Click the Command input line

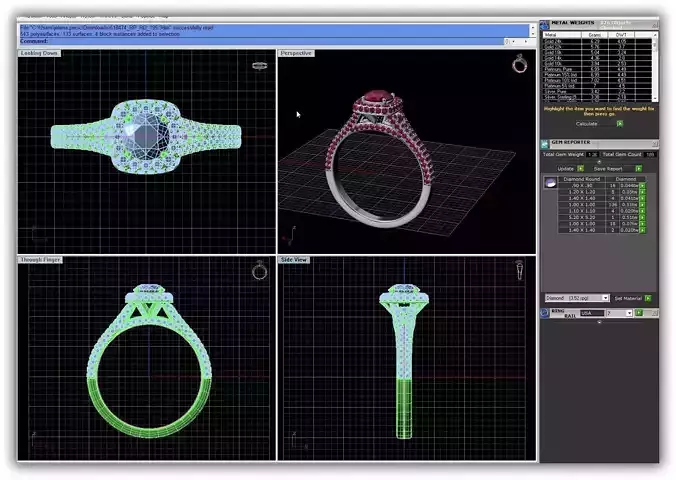(x=261, y=41)
